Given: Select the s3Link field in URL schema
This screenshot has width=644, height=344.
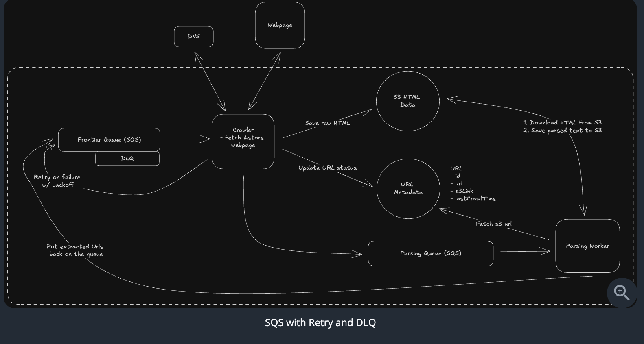Looking at the screenshot, I should click(464, 191).
